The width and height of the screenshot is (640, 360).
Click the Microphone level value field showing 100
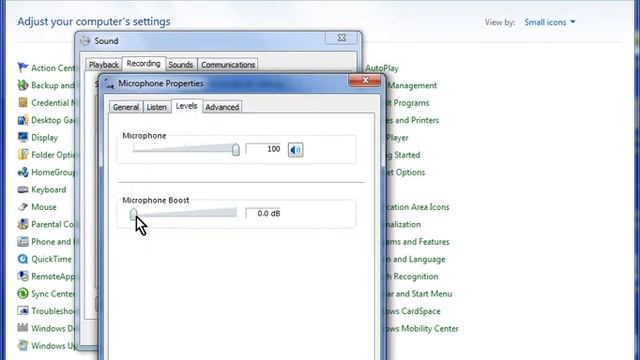[x=264, y=149]
